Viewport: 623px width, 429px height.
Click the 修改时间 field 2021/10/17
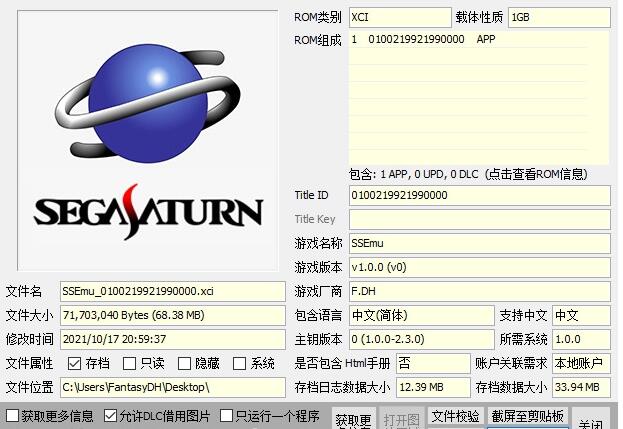[x=173, y=339]
